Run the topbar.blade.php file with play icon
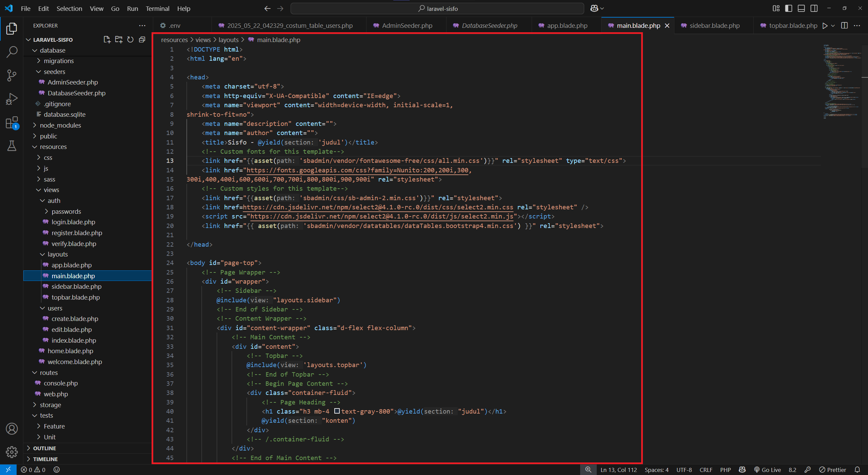 click(x=825, y=25)
